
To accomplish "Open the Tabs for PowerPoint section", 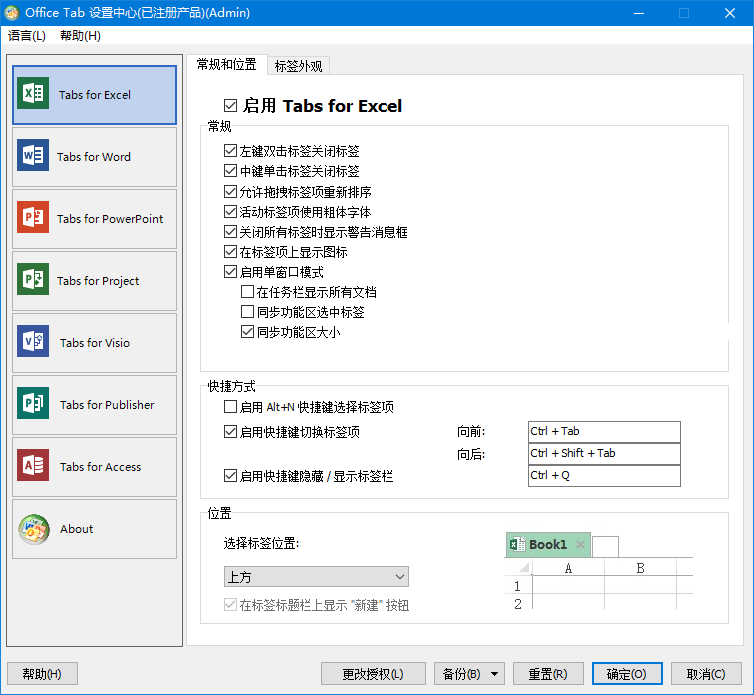I will pos(94,219).
